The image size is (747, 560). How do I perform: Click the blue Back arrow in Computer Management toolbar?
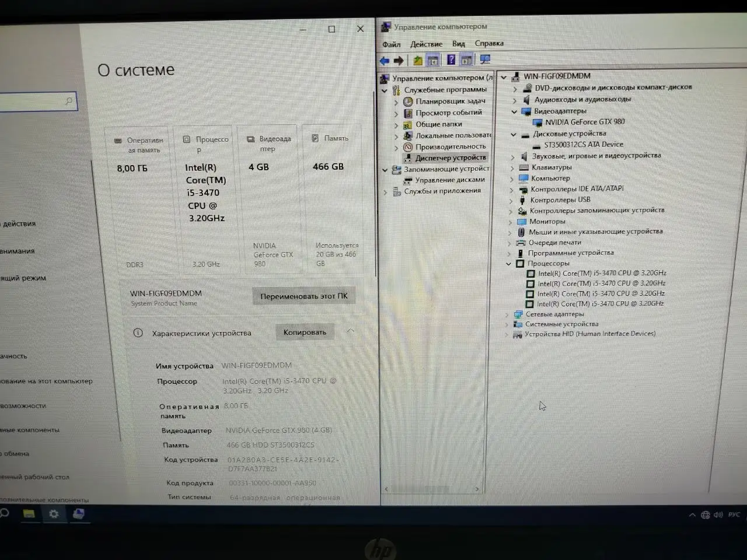pyautogui.click(x=384, y=60)
